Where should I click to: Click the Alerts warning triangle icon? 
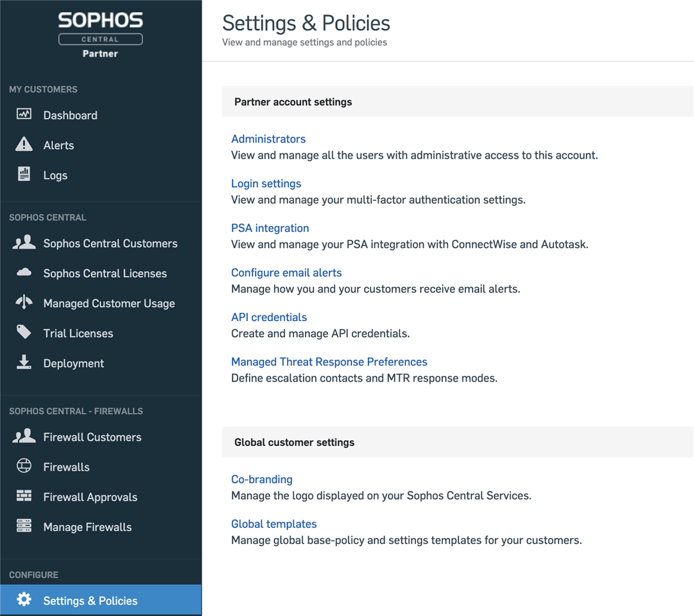click(24, 145)
